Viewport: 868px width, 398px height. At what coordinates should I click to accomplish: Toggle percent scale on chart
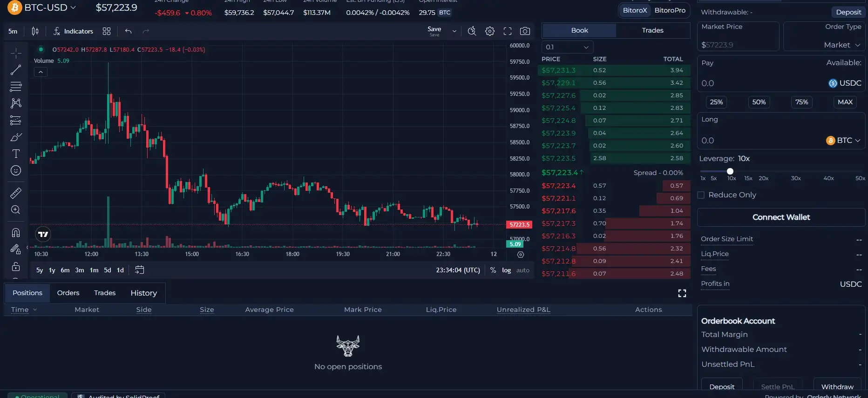pyautogui.click(x=493, y=270)
